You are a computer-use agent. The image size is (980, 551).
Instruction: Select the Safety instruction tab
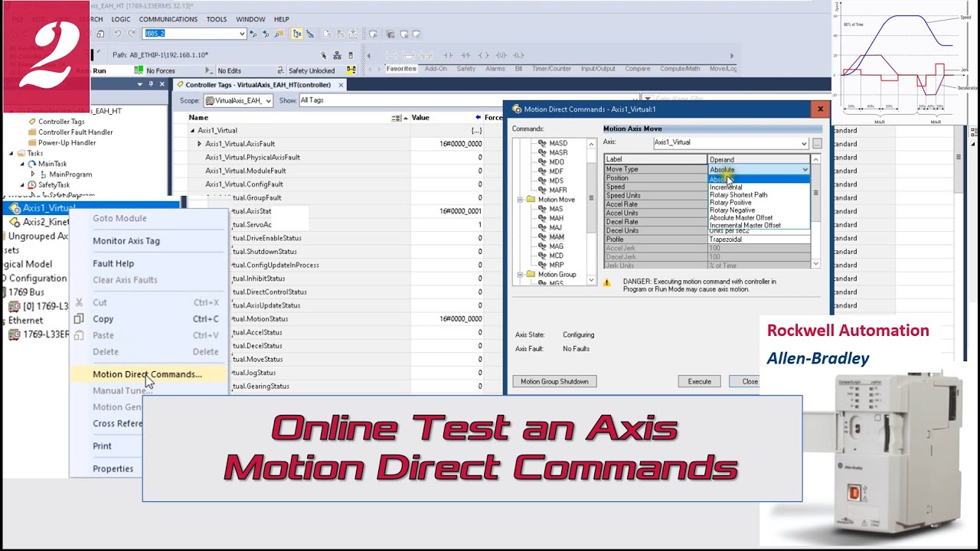pos(466,69)
